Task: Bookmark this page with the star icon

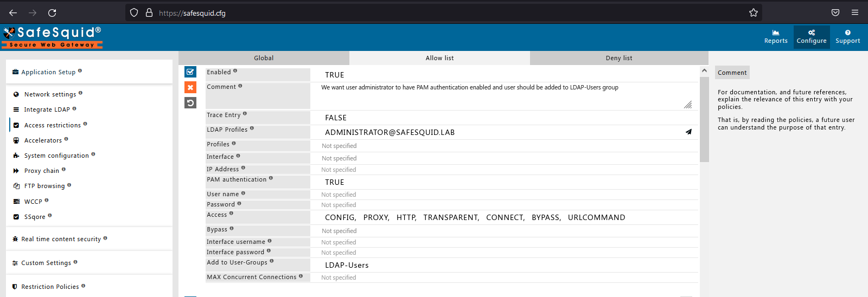Action: tap(754, 12)
